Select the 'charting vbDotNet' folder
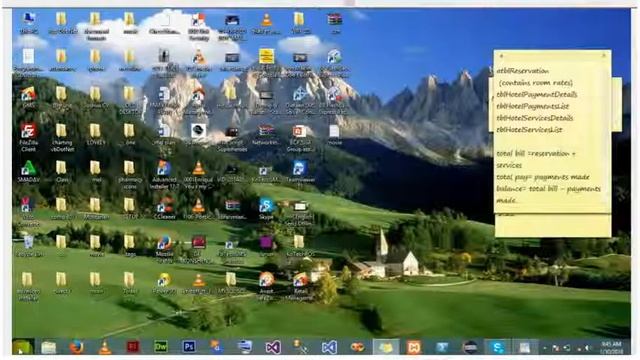 (x=62, y=137)
